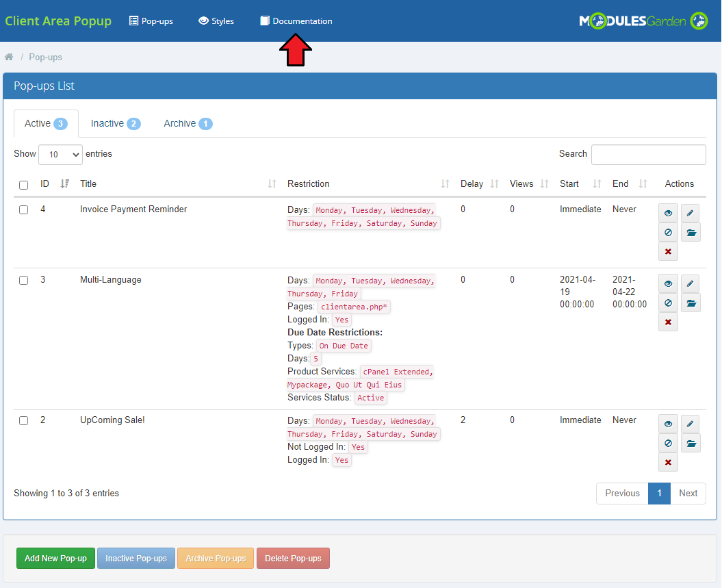Screen dimensions: 722x588
Task: Click the On Due Date type tag
Action: (x=344, y=346)
